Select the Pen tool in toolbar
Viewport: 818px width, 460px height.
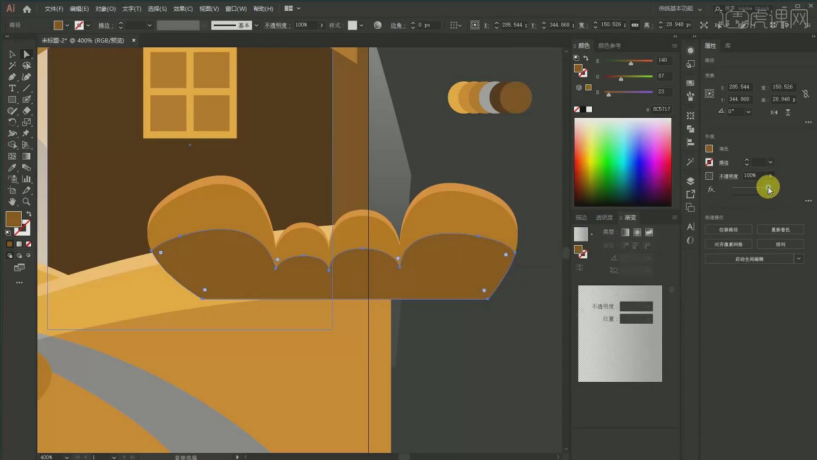(x=12, y=76)
